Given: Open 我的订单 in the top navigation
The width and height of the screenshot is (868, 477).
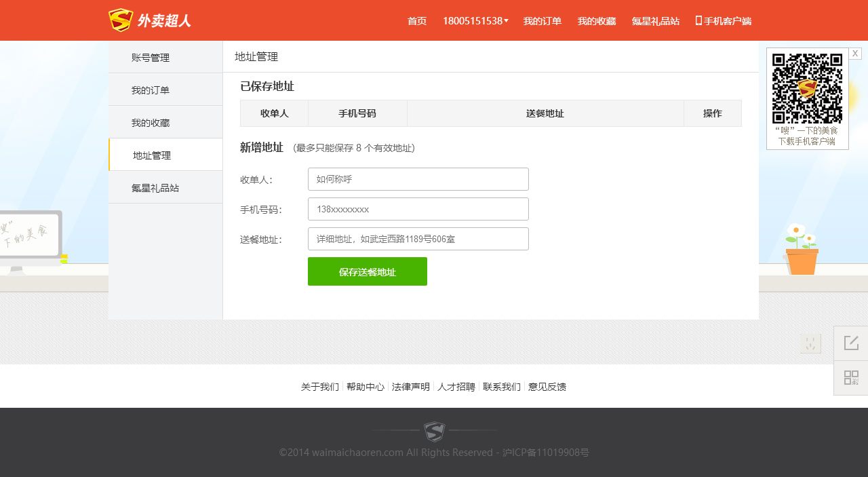Looking at the screenshot, I should pyautogui.click(x=542, y=21).
